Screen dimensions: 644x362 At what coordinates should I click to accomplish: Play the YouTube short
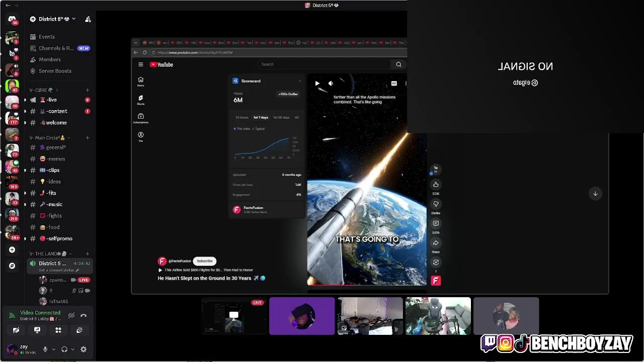coord(317,83)
